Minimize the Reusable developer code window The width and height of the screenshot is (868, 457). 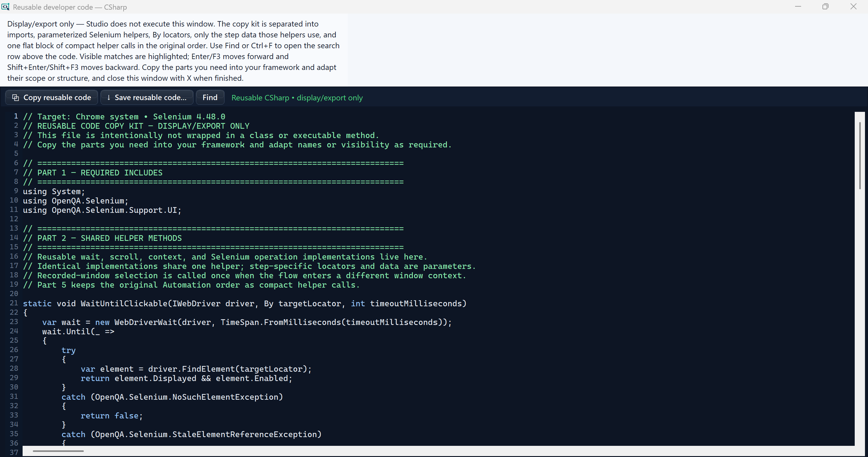pos(798,7)
